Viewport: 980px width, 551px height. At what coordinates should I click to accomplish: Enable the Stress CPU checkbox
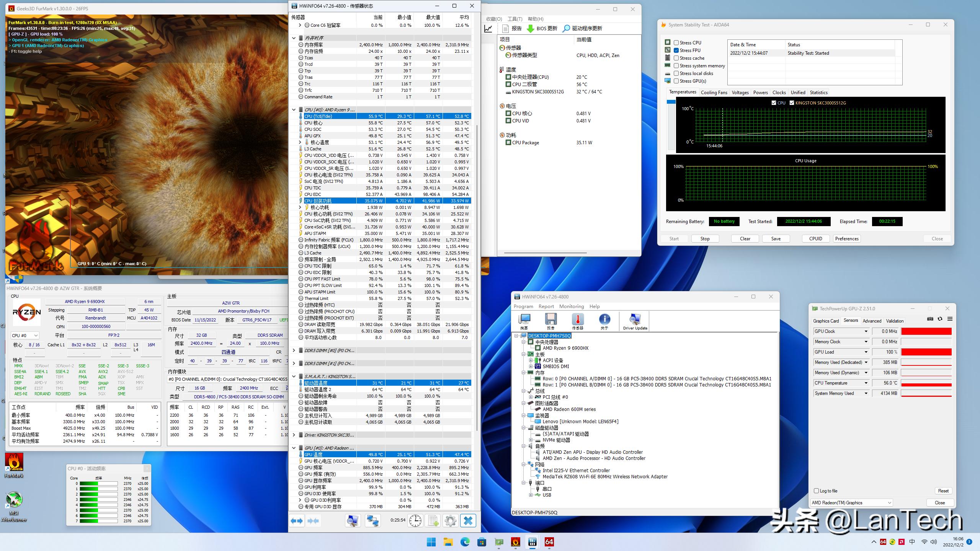676,43
